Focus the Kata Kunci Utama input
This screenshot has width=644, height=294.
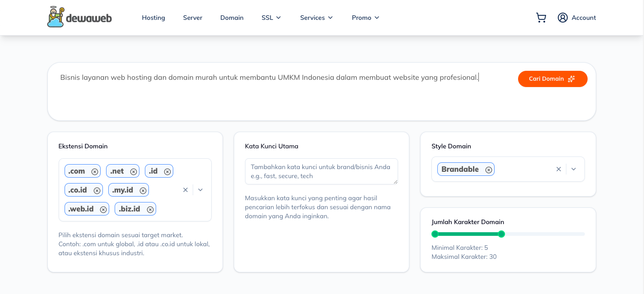321,171
